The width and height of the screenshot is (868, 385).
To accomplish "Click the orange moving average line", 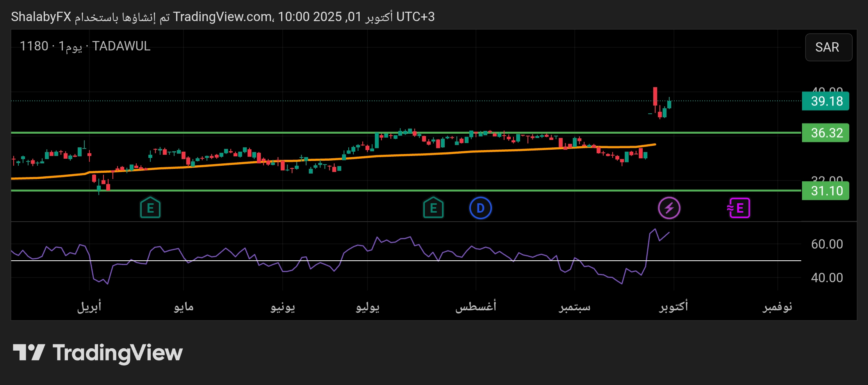I will point(430,154).
